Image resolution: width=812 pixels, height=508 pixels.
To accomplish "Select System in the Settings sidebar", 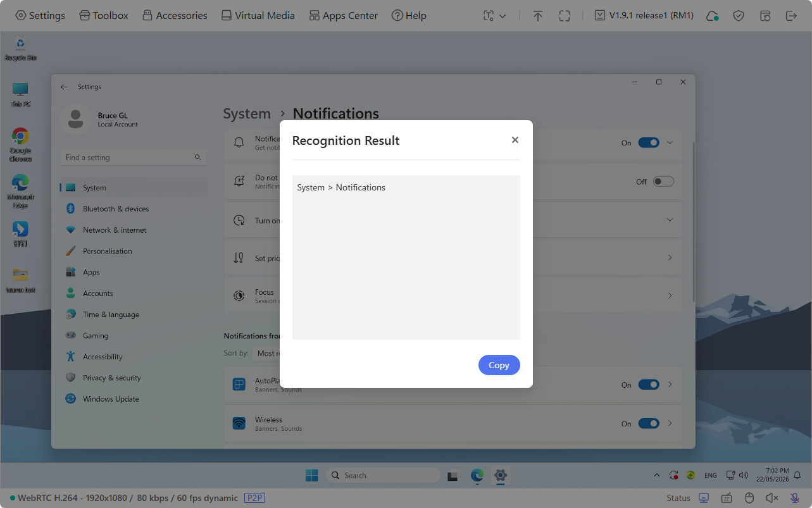I will pyautogui.click(x=134, y=187).
